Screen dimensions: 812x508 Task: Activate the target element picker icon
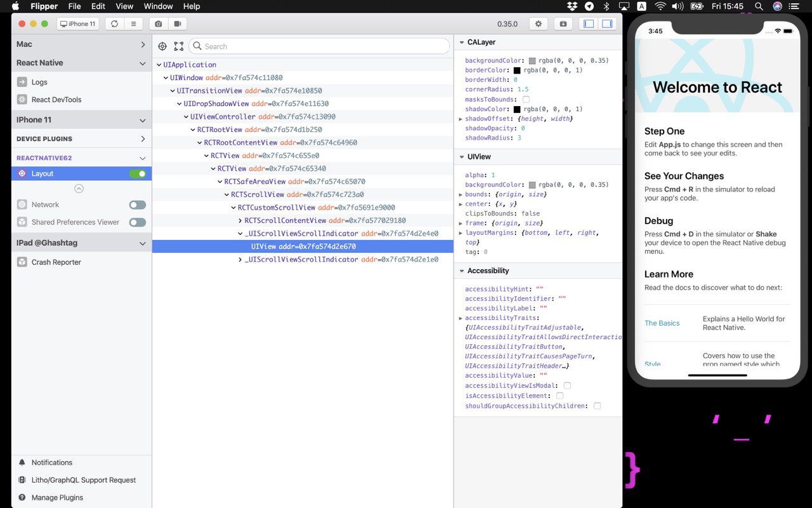pos(162,46)
